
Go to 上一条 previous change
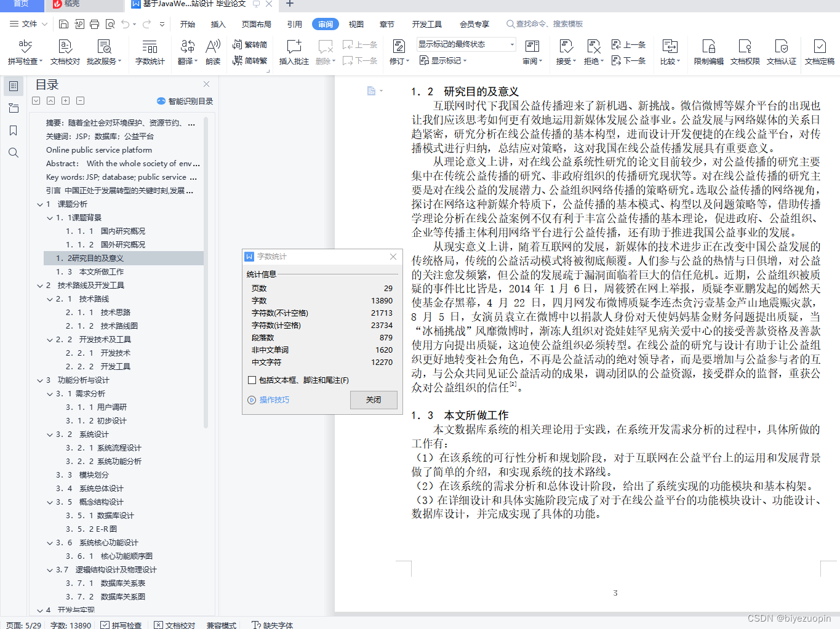(x=629, y=45)
